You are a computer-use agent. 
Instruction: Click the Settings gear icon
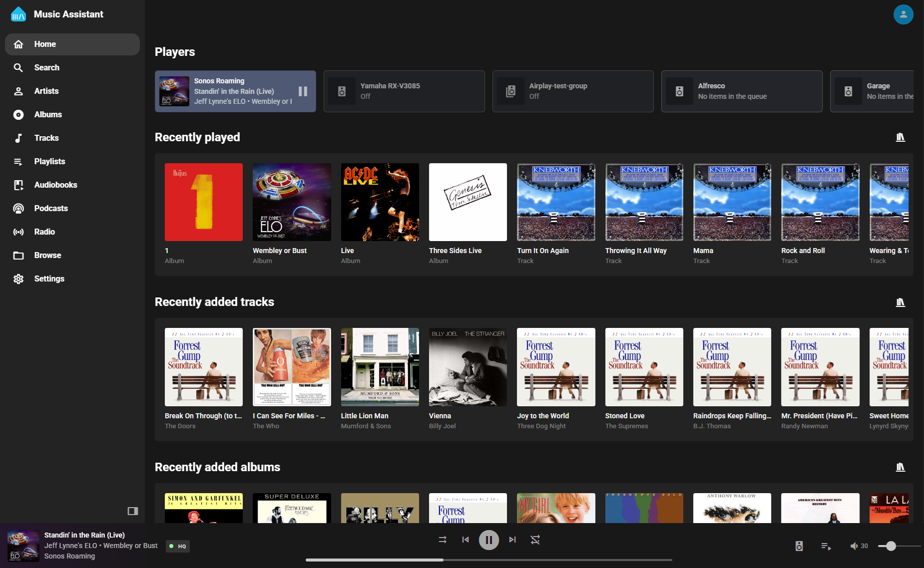tap(18, 279)
